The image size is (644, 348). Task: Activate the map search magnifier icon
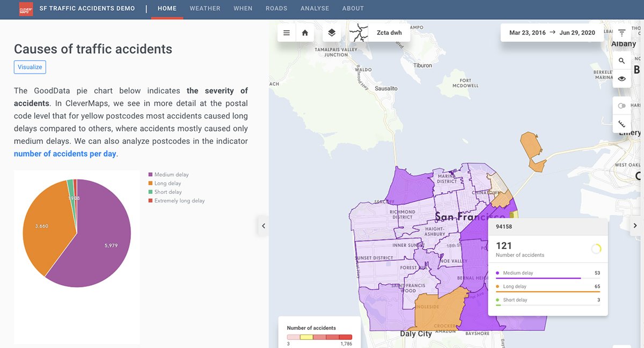[x=622, y=60]
